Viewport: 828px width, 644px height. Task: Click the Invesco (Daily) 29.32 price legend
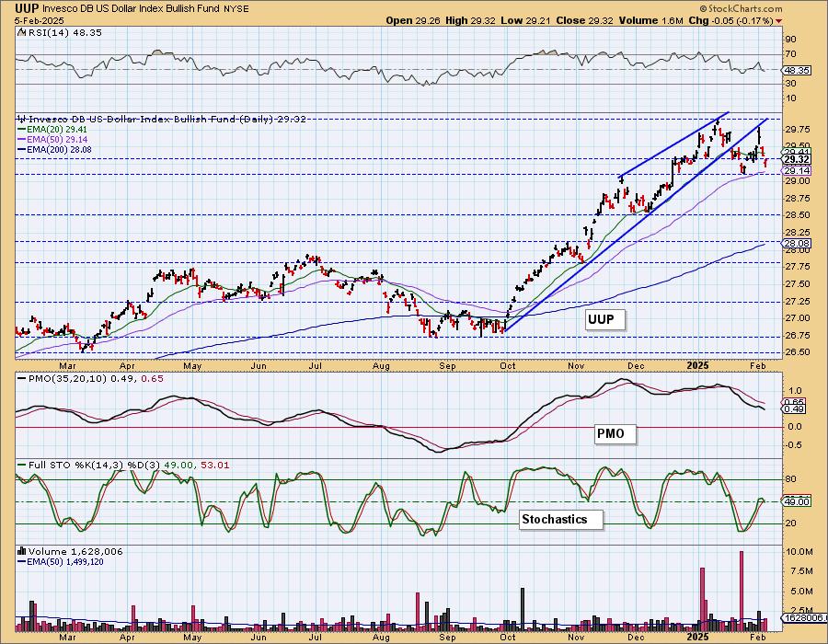(167, 119)
